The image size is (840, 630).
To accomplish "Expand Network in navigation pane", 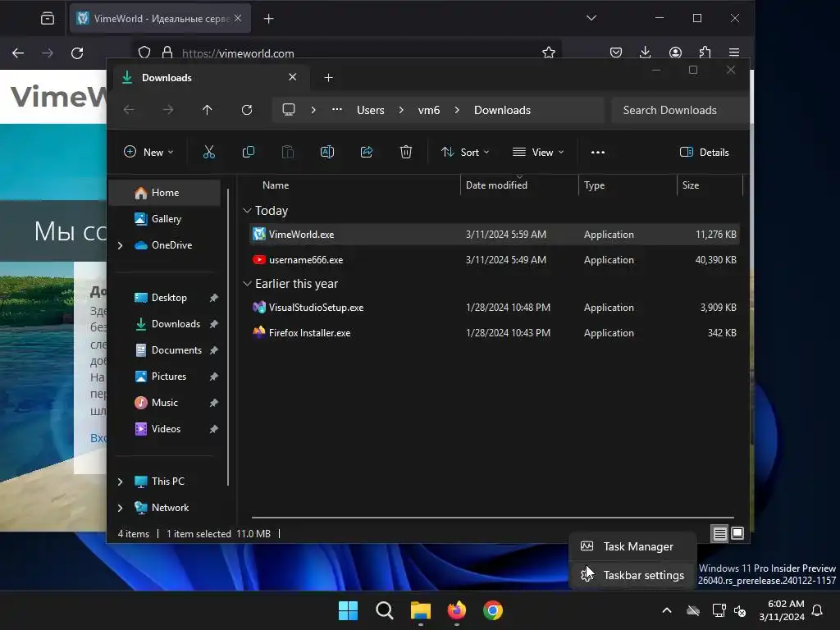I will click(x=120, y=508).
